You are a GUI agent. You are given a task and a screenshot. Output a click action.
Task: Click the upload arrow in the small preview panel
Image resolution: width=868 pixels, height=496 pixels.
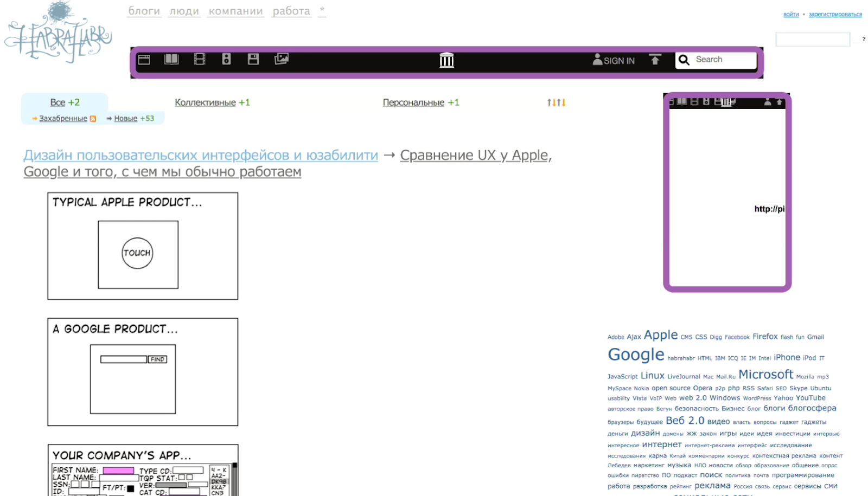[780, 102]
